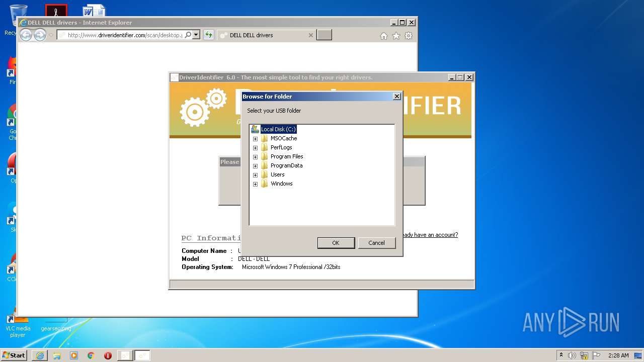Close the DELL DELL drivers tab
The width and height of the screenshot is (644, 362).
coord(310,35)
